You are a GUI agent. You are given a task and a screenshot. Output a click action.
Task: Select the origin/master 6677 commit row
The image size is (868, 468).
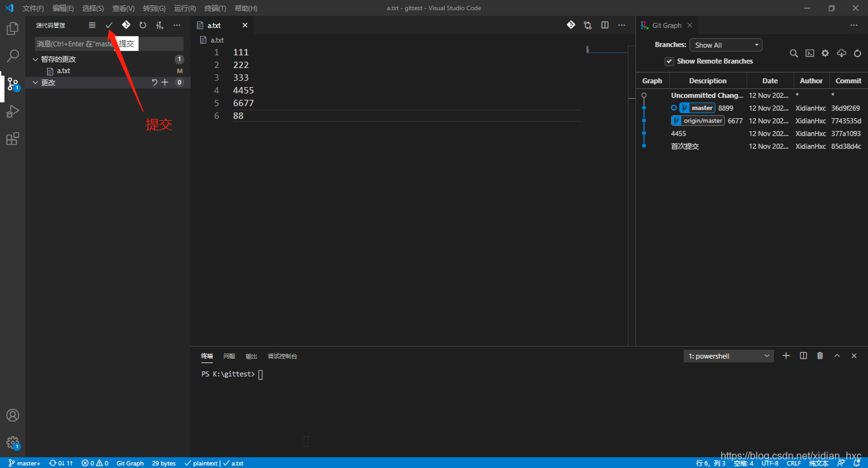pos(752,121)
